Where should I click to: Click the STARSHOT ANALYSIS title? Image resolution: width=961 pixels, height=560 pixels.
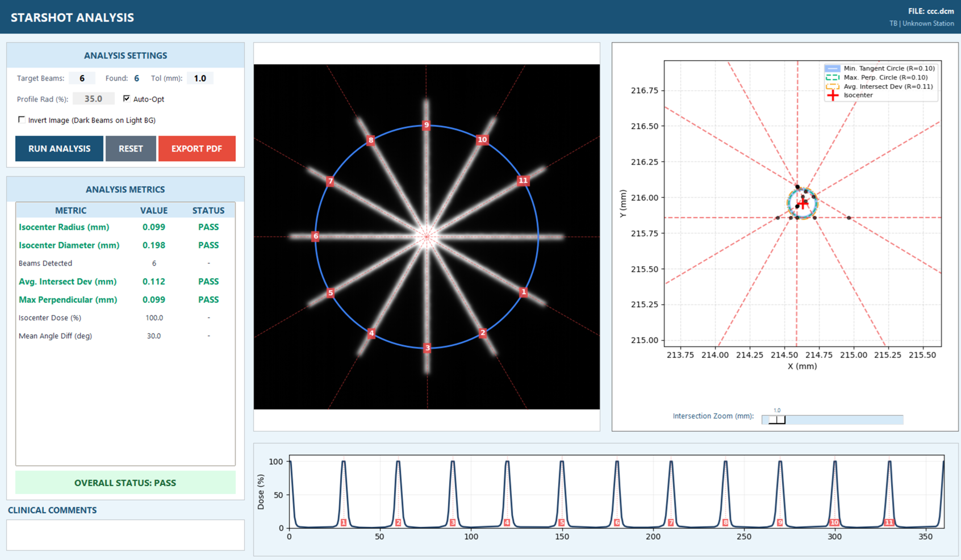73,18
